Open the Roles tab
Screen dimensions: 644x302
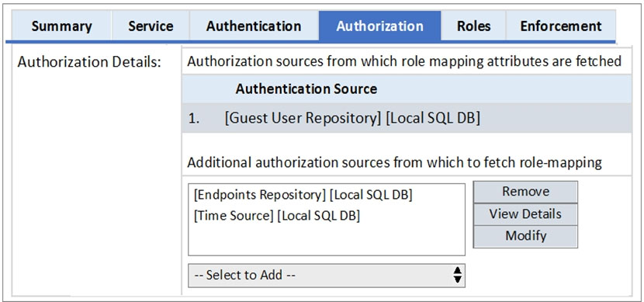pyautogui.click(x=473, y=26)
